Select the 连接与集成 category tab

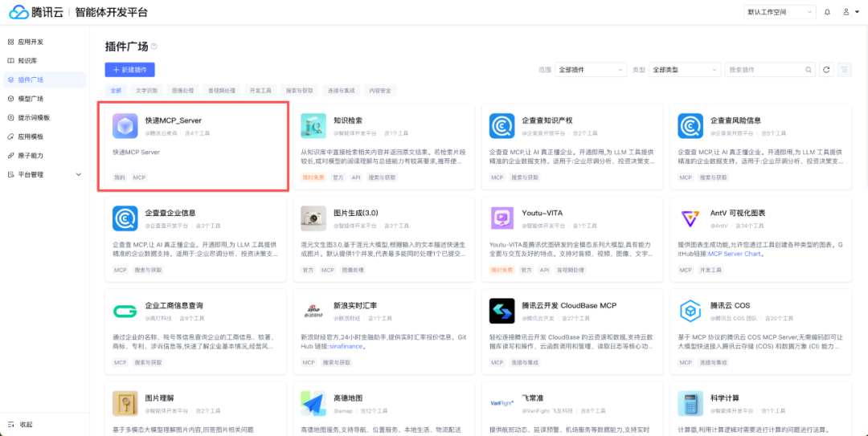pos(341,90)
